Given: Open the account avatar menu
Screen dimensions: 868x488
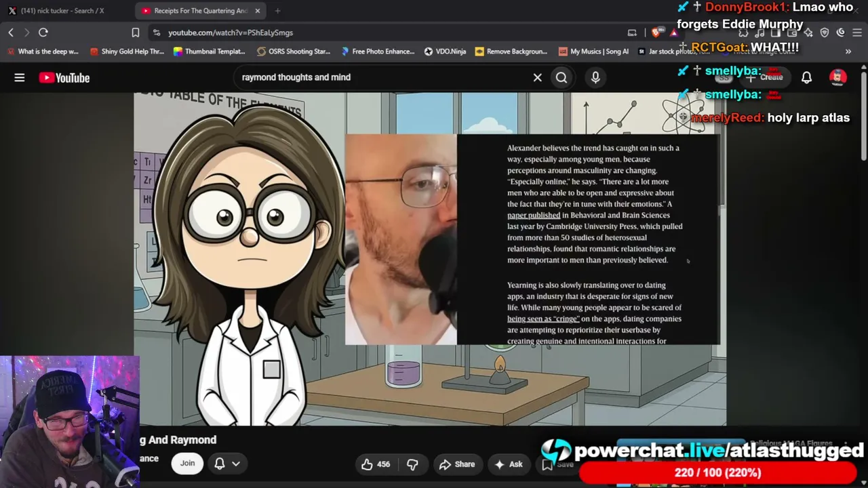Looking at the screenshot, I should pos(838,77).
